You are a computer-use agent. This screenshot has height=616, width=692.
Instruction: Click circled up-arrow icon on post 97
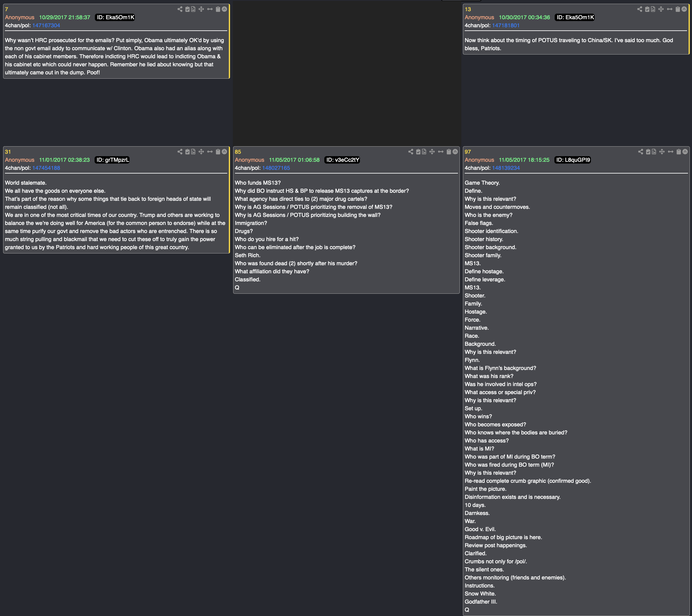(x=685, y=152)
